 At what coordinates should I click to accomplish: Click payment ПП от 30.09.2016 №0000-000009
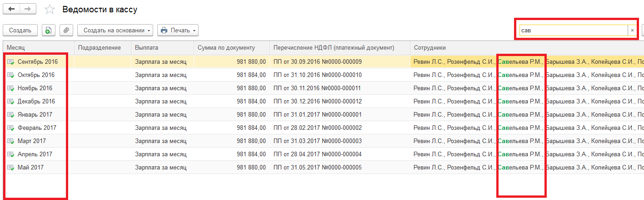point(317,62)
